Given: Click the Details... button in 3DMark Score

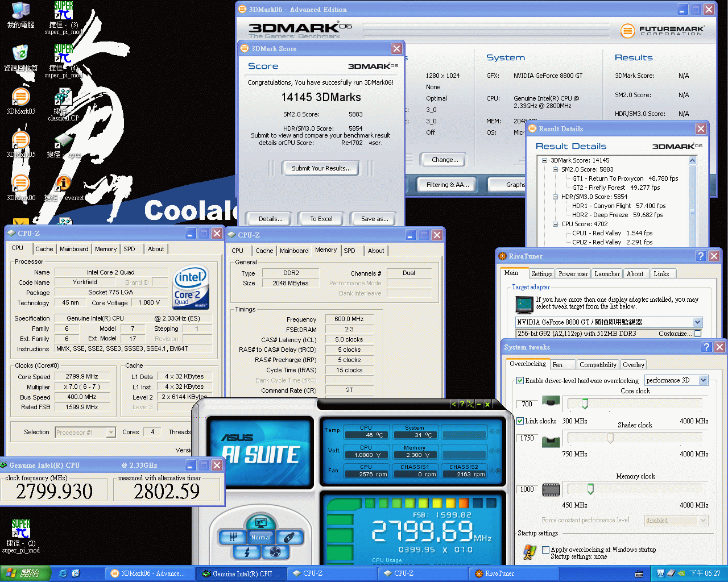Looking at the screenshot, I should [x=270, y=219].
